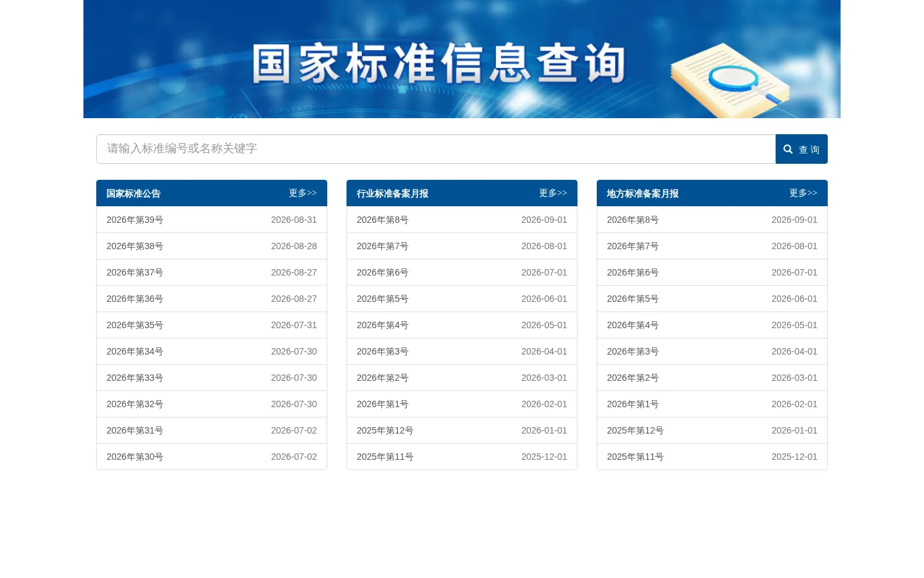
Task: Open national announcement 2026年第30号
Action: click(x=135, y=457)
